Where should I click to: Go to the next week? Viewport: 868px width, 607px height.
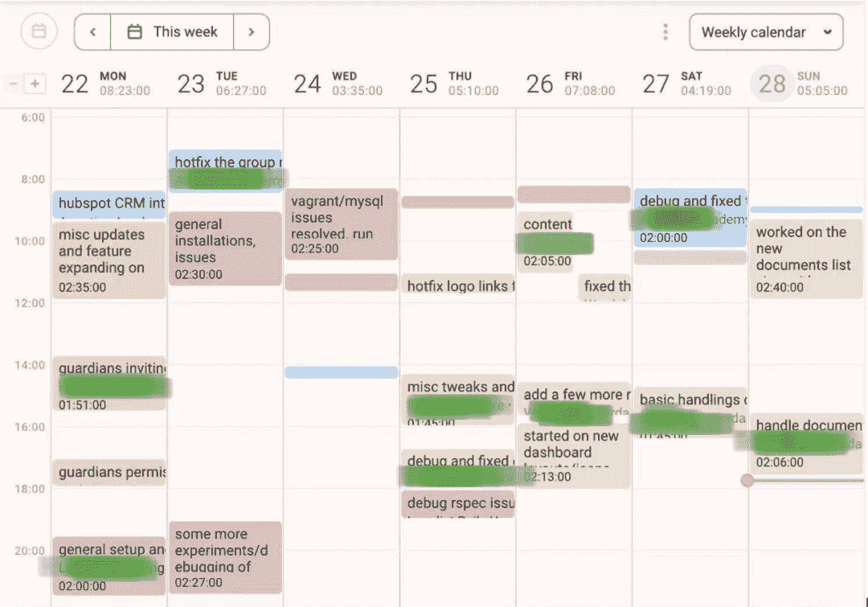[x=252, y=32]
